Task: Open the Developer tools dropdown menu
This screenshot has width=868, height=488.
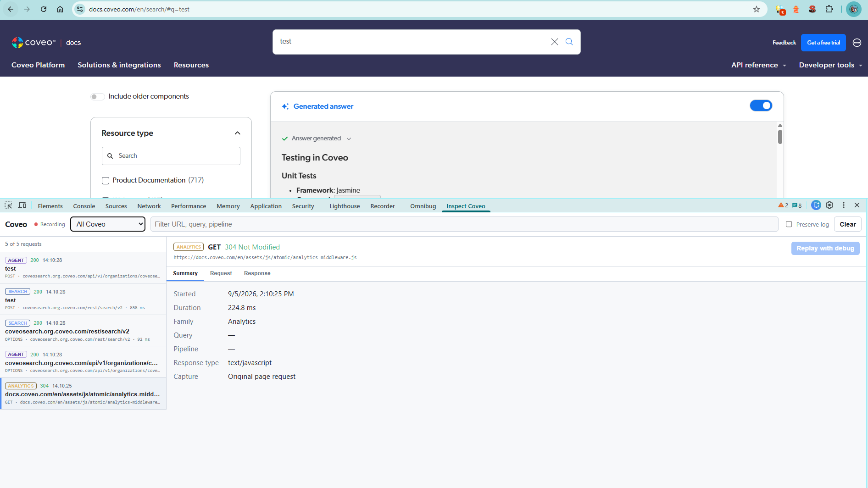Action: pyautogui.click(x=830, y=65)
